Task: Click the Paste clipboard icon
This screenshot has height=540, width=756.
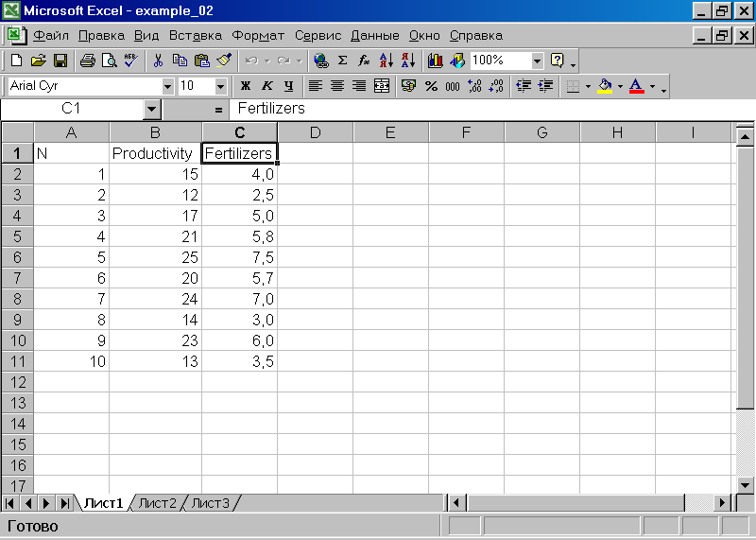Action: pyautogui.click(x=202, y=61)
